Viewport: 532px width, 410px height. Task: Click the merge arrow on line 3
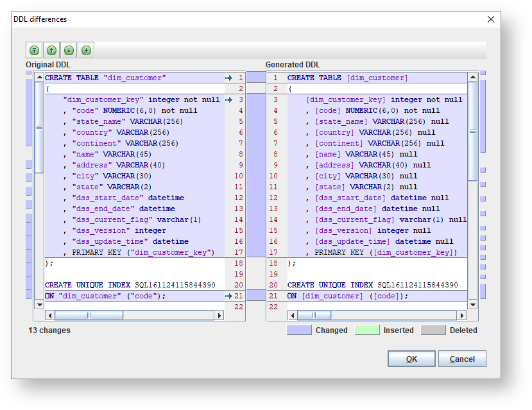pos(228,99)
